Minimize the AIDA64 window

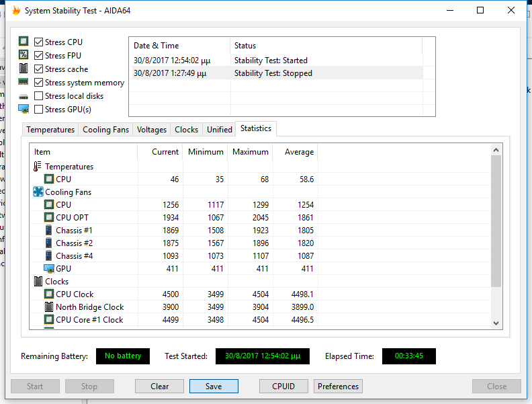point(450,10)
